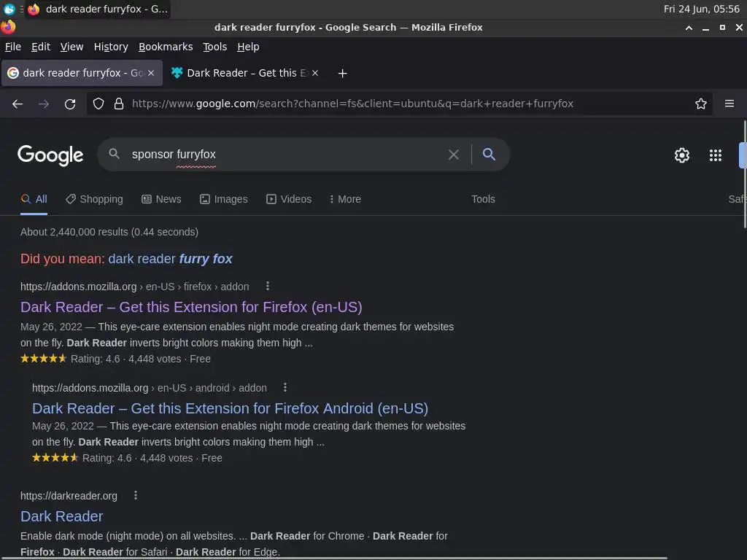The width and height of the screenshot is (747, 560).
Task: Close the 'Dark Reader – Get this' tab
Action: coord(315,73)
